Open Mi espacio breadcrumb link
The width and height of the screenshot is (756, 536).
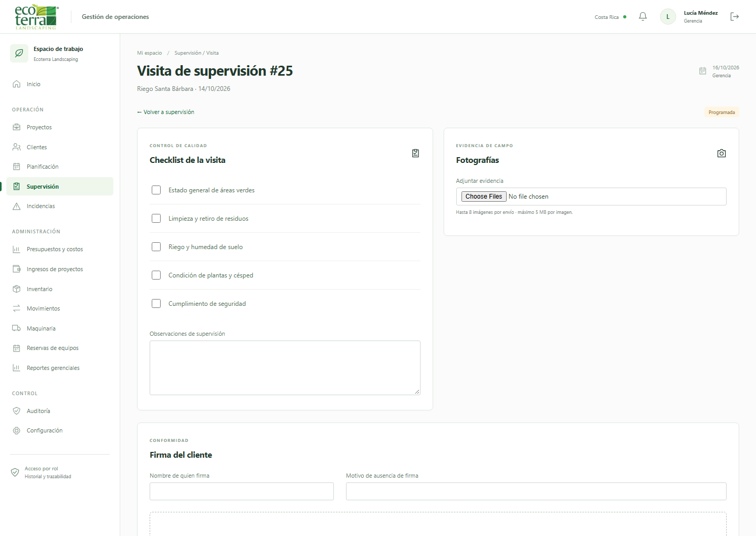(x=150, y=53)
